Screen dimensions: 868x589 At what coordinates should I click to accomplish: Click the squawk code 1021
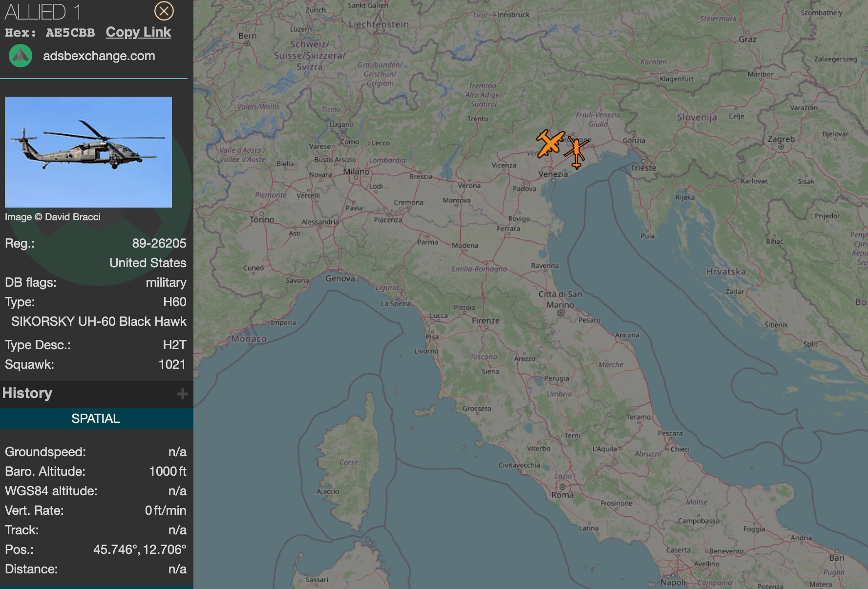[172, 364]
